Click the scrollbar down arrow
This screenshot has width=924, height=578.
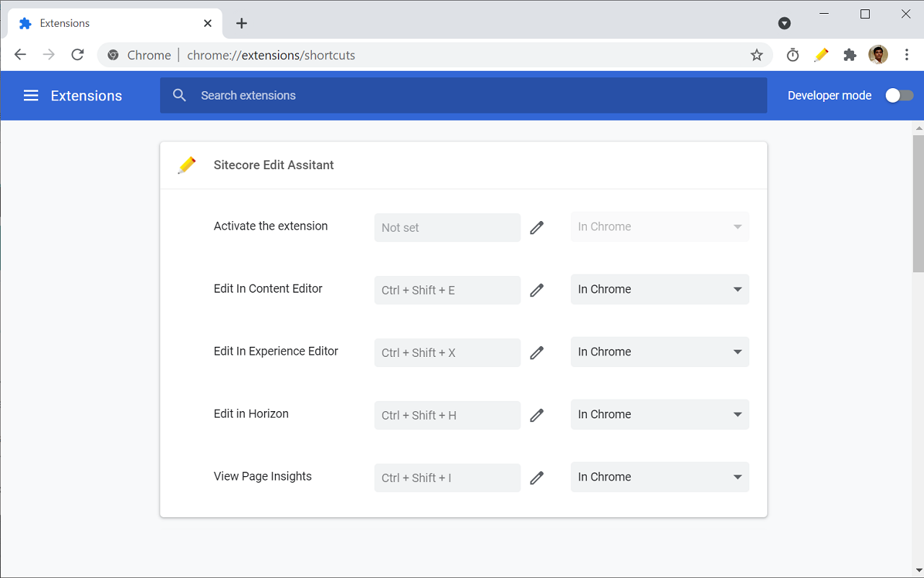click(x=918, y=571)
